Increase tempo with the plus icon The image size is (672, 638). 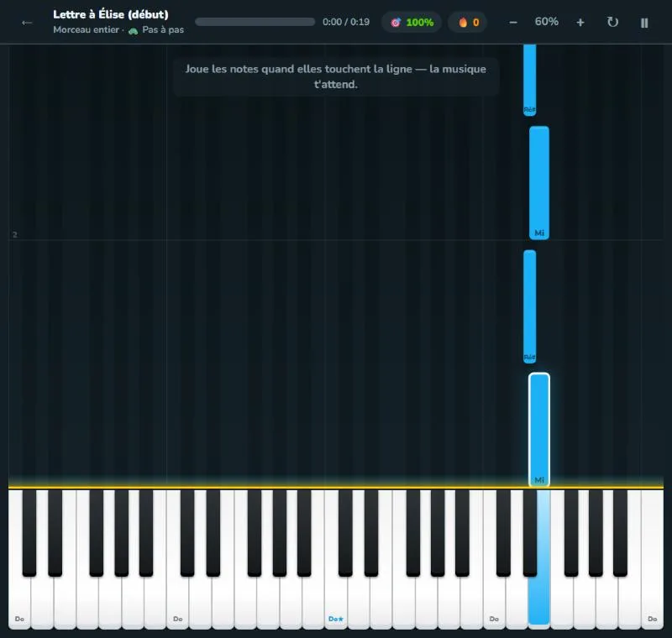click(x=580, y=23)
